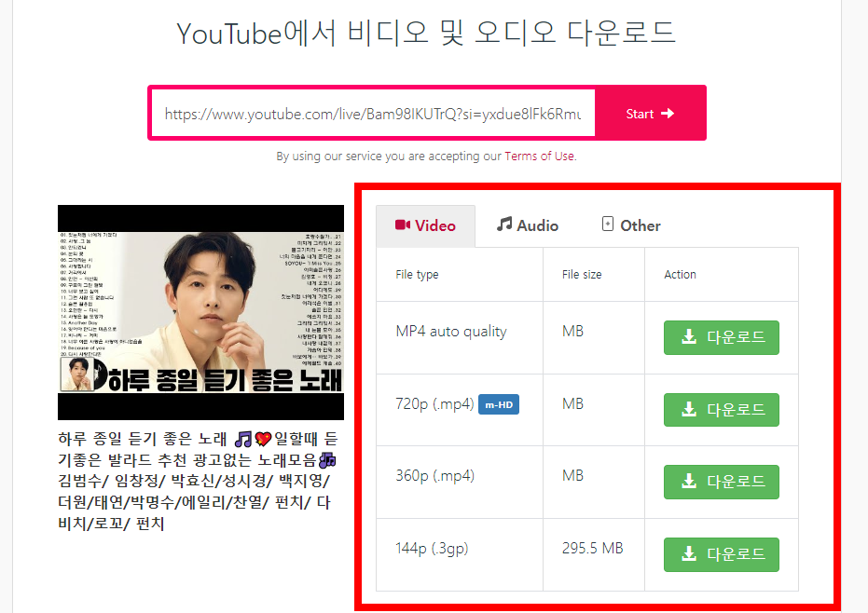Click the blue m-HD badge
This screenshot has height=613, width=868.
(499, 404)
